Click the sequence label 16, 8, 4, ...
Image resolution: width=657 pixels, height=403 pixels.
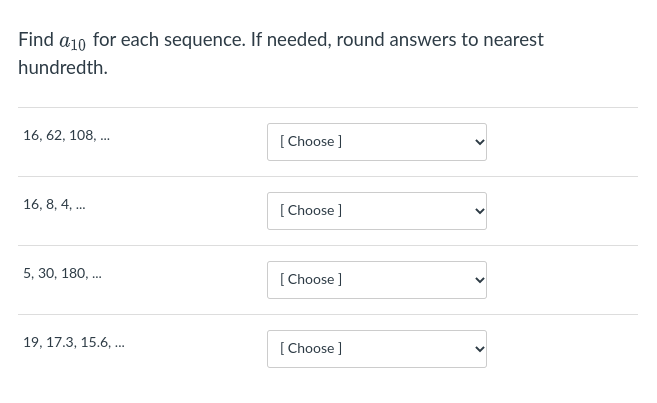pos(54,204)
